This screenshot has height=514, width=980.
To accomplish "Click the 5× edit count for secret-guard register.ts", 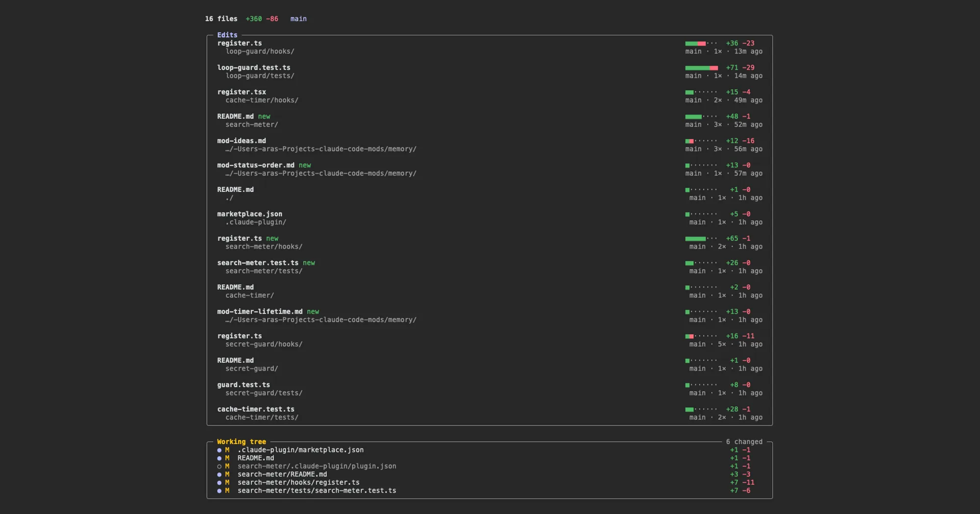I will (x=722, y=344).
